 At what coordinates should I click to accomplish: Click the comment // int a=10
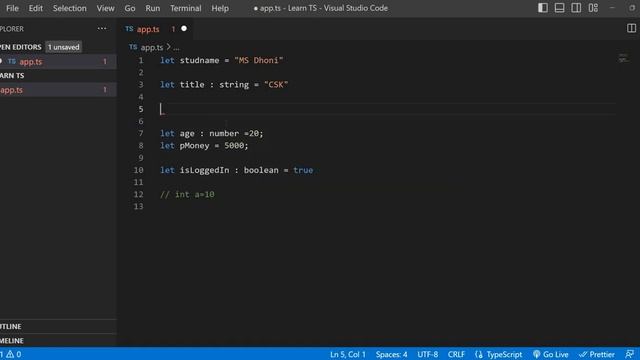click(187, 194)
